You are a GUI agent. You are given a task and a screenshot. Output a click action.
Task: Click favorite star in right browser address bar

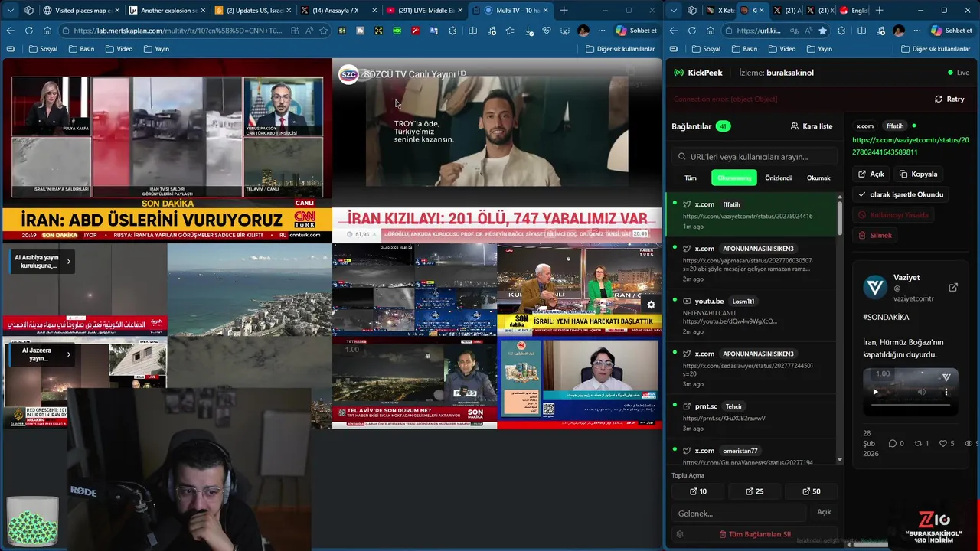point(823,31)
